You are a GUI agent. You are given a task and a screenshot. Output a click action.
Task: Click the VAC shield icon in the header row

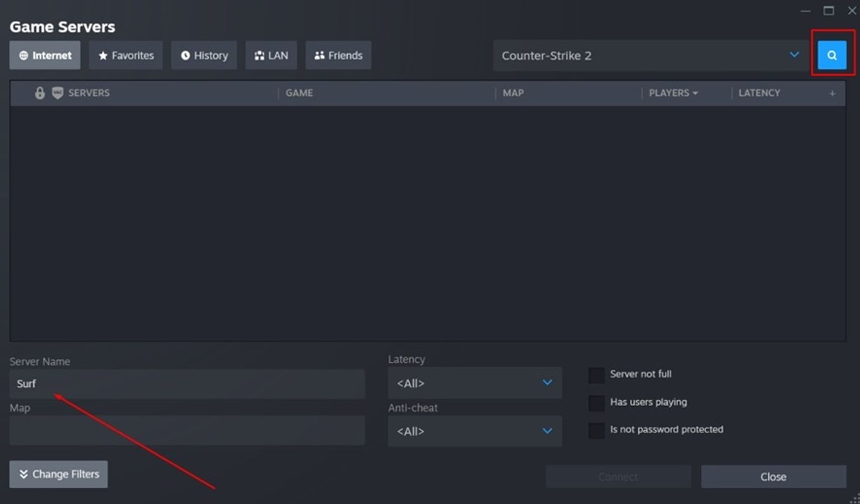57,93
